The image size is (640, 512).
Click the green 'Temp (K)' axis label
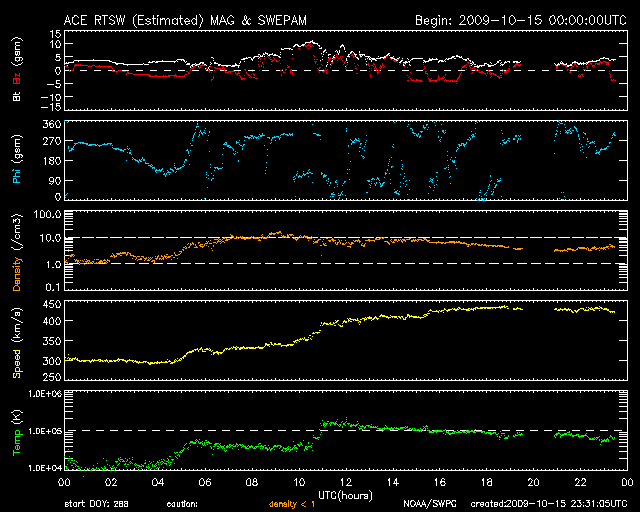17,432
